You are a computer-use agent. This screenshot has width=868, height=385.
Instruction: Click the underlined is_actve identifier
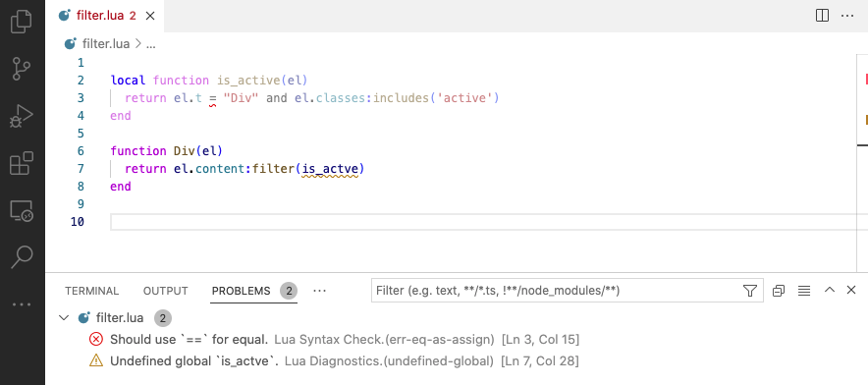point(331,168)
